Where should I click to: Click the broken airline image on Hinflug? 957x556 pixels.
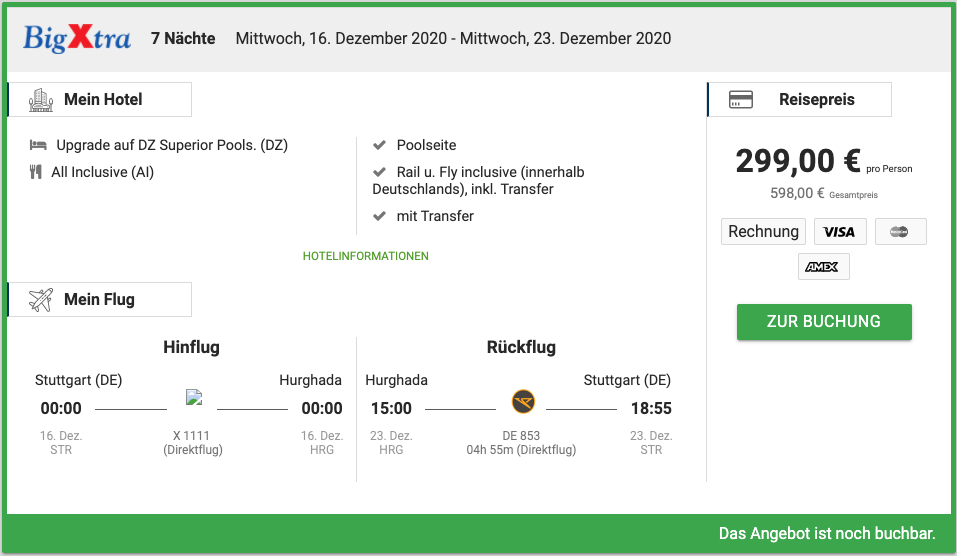194,397
